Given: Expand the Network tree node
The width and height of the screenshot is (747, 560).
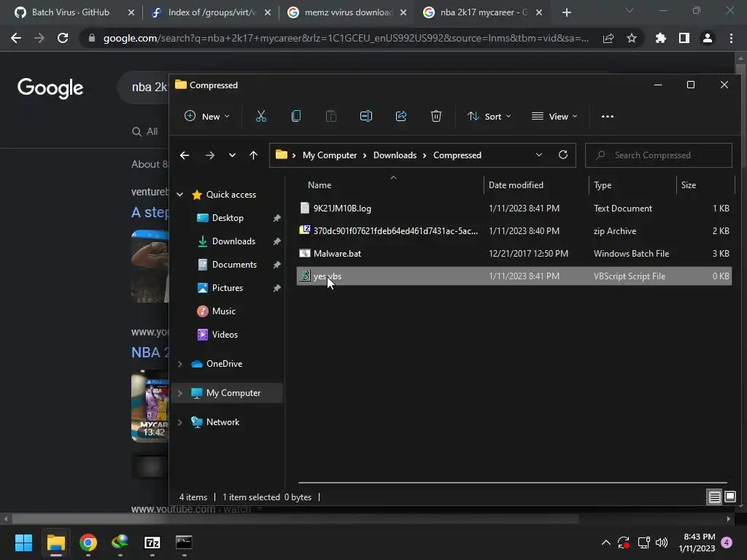Looking at the screenshot, I should point(179,422).
